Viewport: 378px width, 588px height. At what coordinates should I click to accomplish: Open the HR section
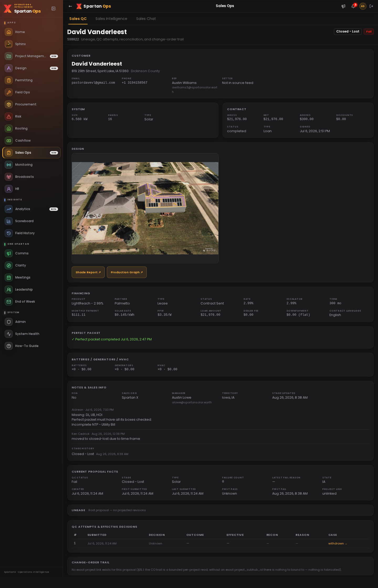click(31, 189)
